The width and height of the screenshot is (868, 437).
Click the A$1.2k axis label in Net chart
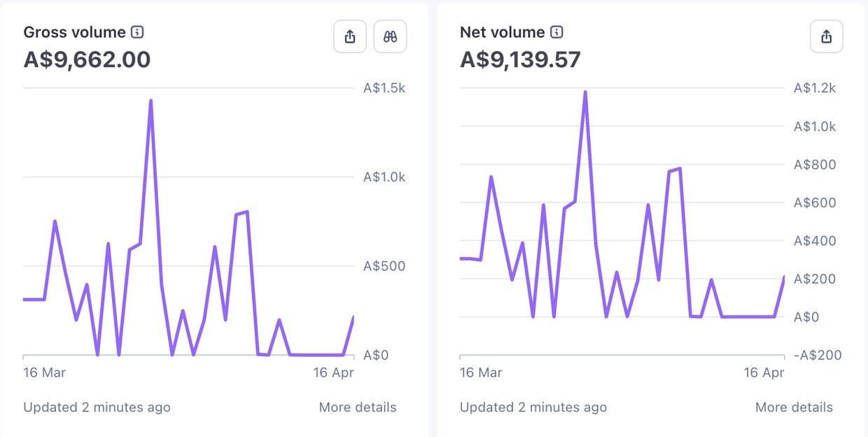(815, 88)
